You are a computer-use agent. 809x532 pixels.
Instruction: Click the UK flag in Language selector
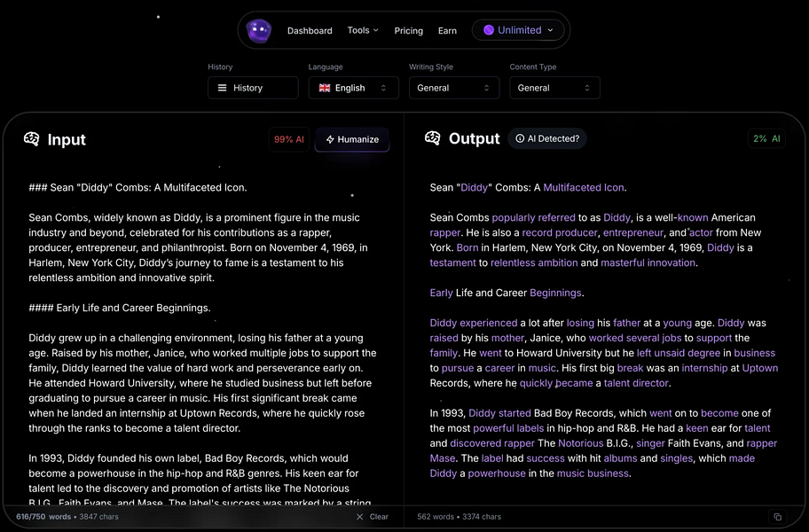pos(323,88)
